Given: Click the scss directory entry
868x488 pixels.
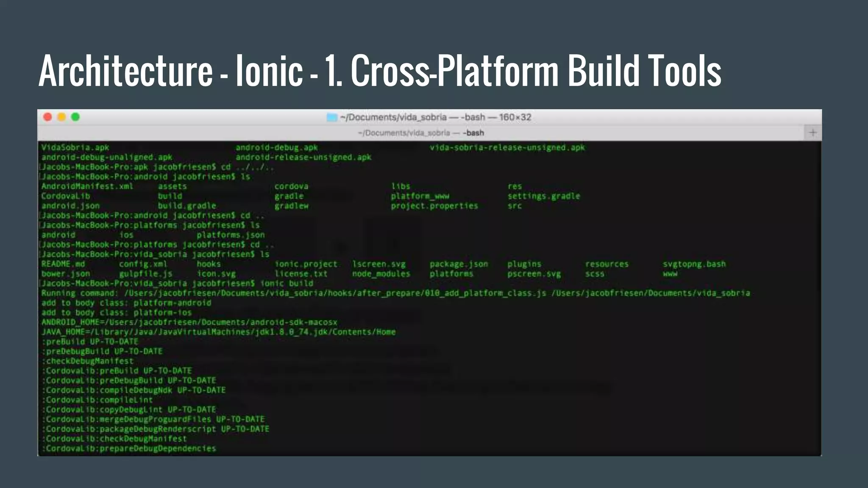Looking at the screenshot, I should pyautogui.click(x=595, y=274).
